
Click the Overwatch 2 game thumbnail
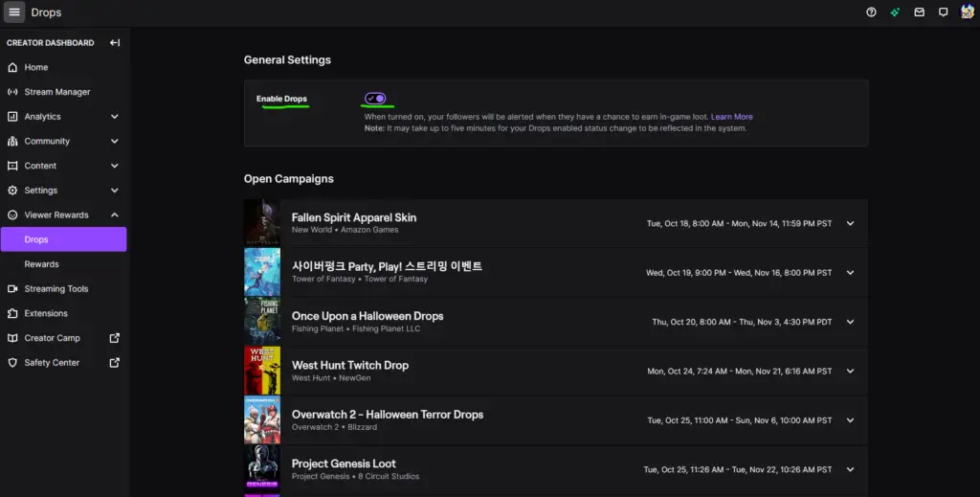coord(262,420)
